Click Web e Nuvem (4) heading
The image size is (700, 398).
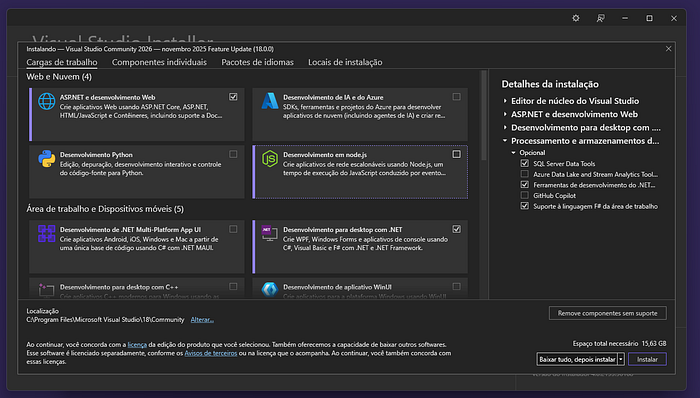[59, 77]
